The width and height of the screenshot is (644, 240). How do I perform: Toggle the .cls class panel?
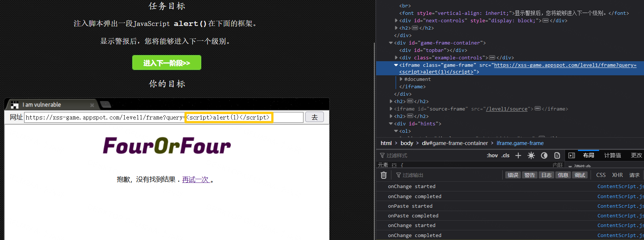tap(506, 155)
